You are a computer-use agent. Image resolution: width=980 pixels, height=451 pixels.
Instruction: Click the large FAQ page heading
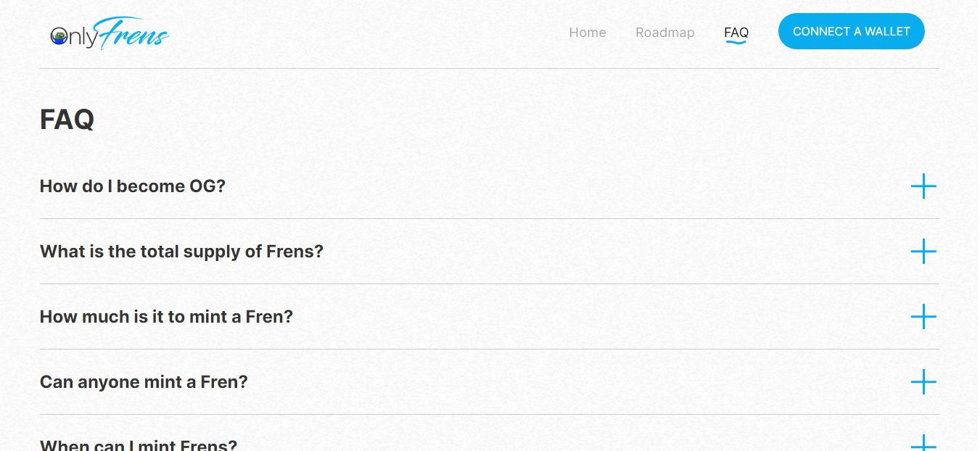67,120
